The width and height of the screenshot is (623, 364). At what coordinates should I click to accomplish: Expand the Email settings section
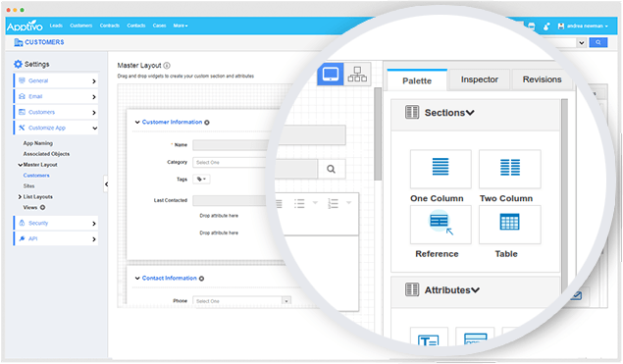coord(56,96)
